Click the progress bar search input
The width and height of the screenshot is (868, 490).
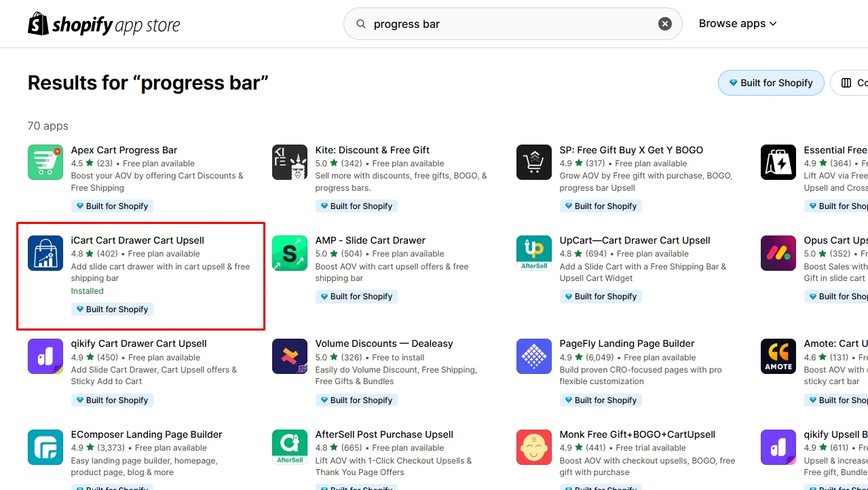[x=512, y=24]
